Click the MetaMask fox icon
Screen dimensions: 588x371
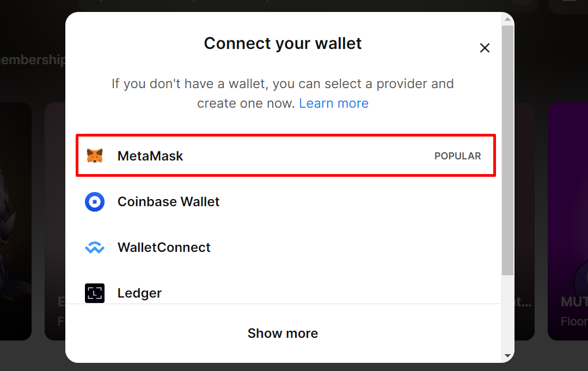pyautogui.click(x=95, y=156)
